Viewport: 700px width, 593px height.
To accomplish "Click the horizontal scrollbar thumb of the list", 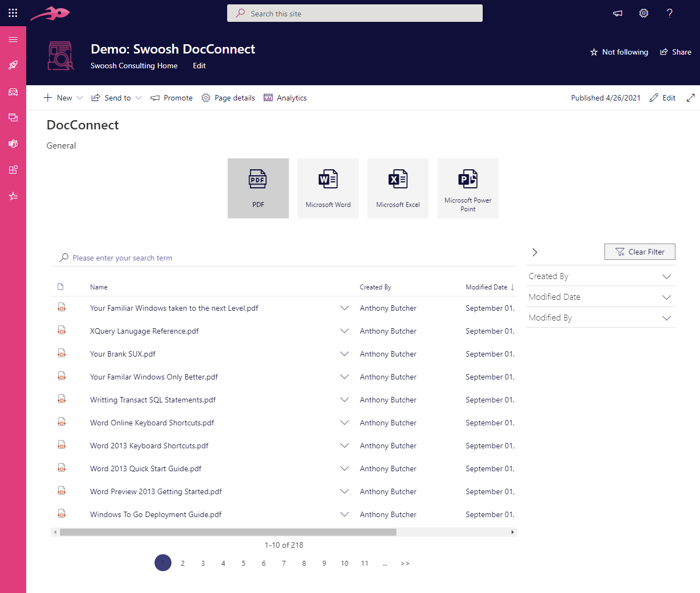I will [x=228, y=532].
